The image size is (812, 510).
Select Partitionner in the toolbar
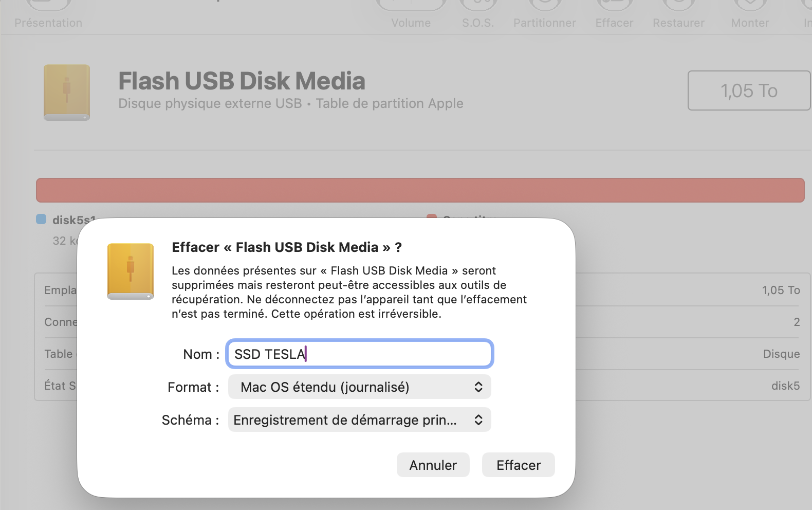[x=544, y=15]
